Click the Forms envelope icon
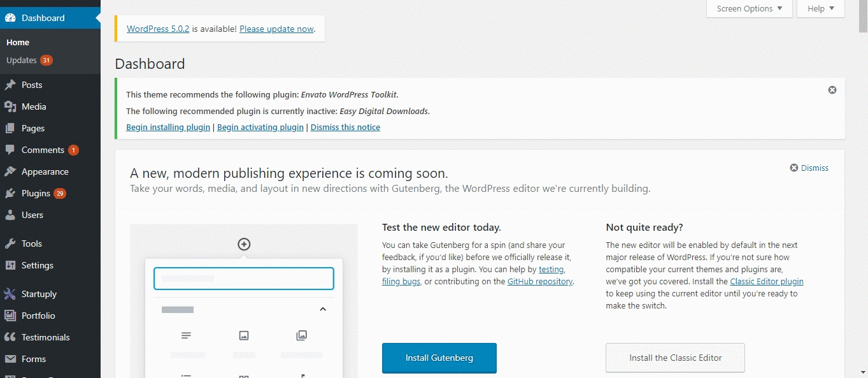The image size is (868, 378). coord(10,359)
